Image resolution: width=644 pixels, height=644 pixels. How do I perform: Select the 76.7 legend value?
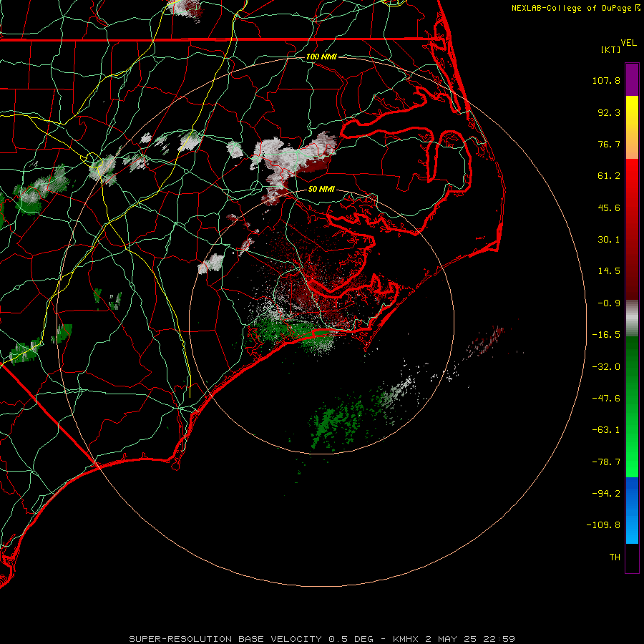pyautogui.click(x=609, y=144)
